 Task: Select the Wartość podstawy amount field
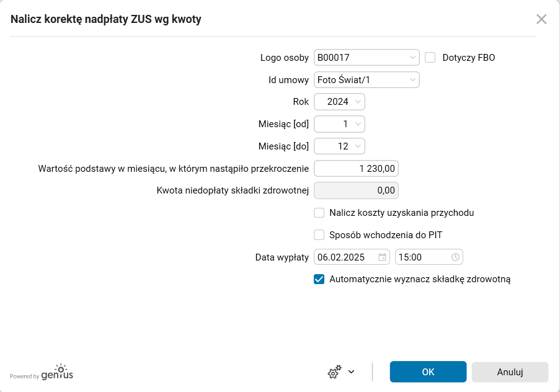(356, 168)
